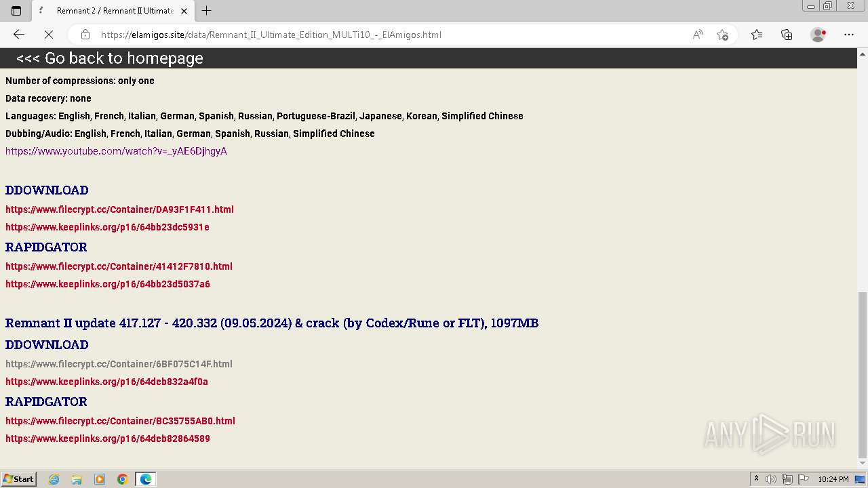Open a new browser tab
This screenshot has height=488, width=868.
click(207, 11)
